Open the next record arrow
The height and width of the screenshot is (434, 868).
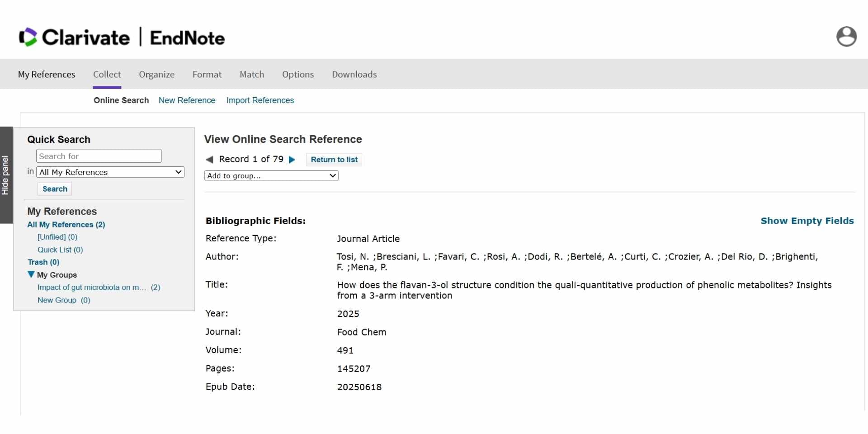click(292, 159)
